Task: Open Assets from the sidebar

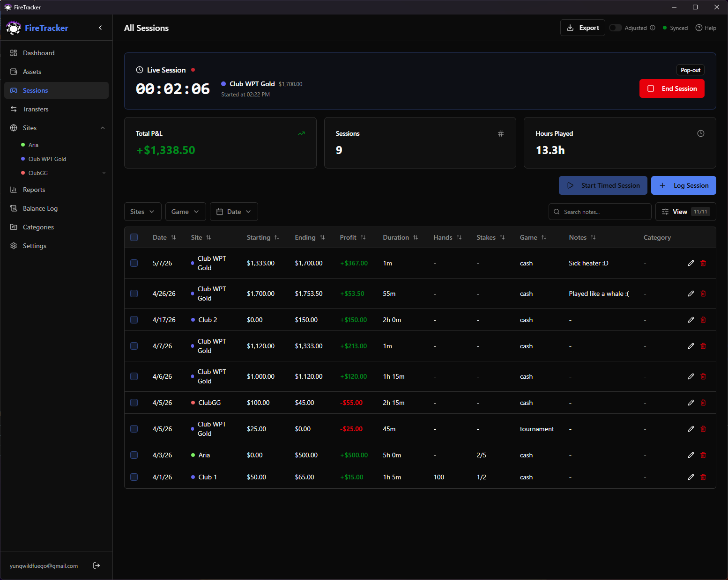Action: (x=56, y=72)
